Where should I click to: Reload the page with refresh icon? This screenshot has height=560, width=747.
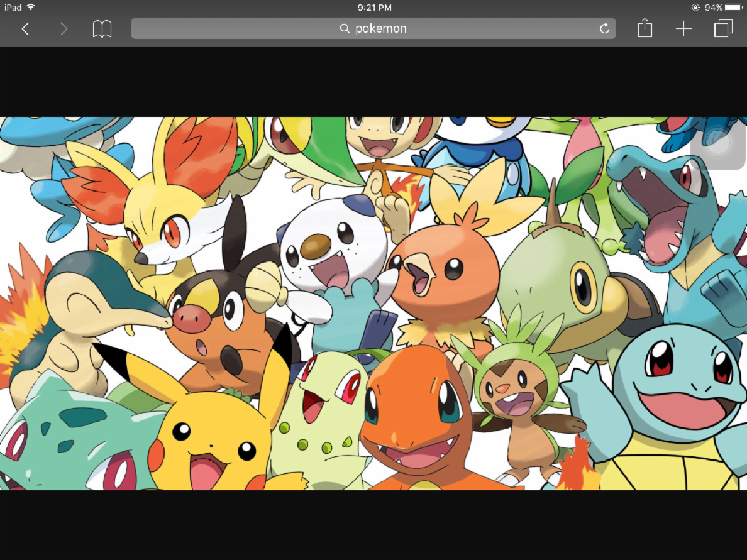pyautogui.click(x=604, y=28)
